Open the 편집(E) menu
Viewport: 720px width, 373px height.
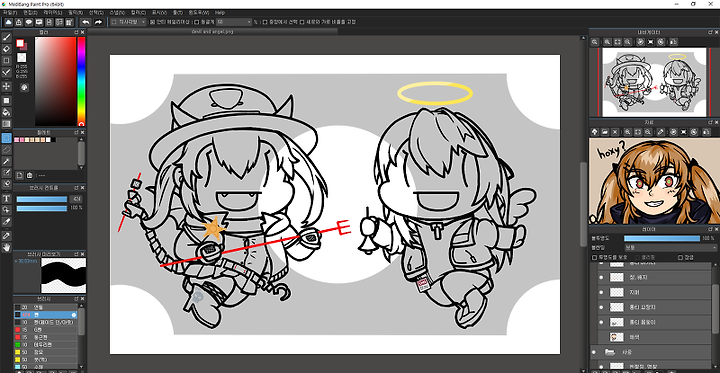pos(30,12)
